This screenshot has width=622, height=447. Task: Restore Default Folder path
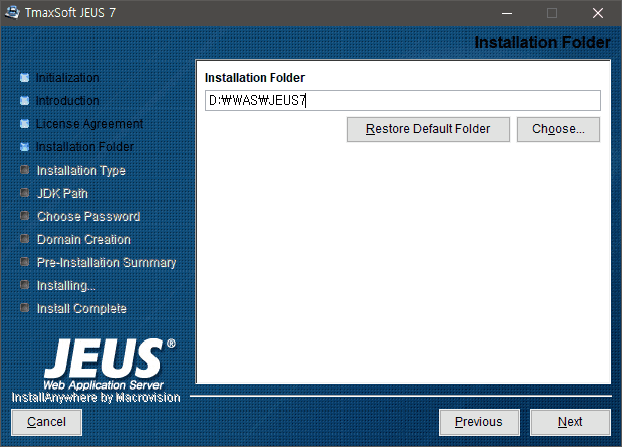[428, 129]
